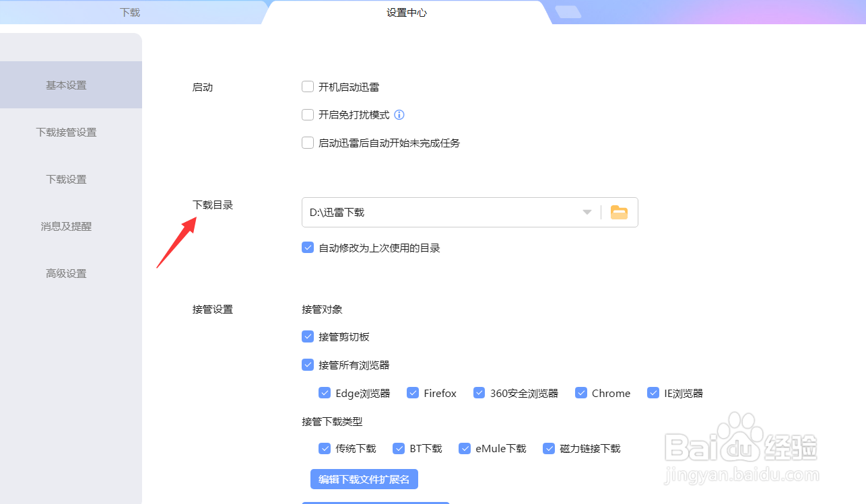Screen dimensions: 866x504
Task: Uncheck Chrome browser takeover
Action: coord(581,392)
